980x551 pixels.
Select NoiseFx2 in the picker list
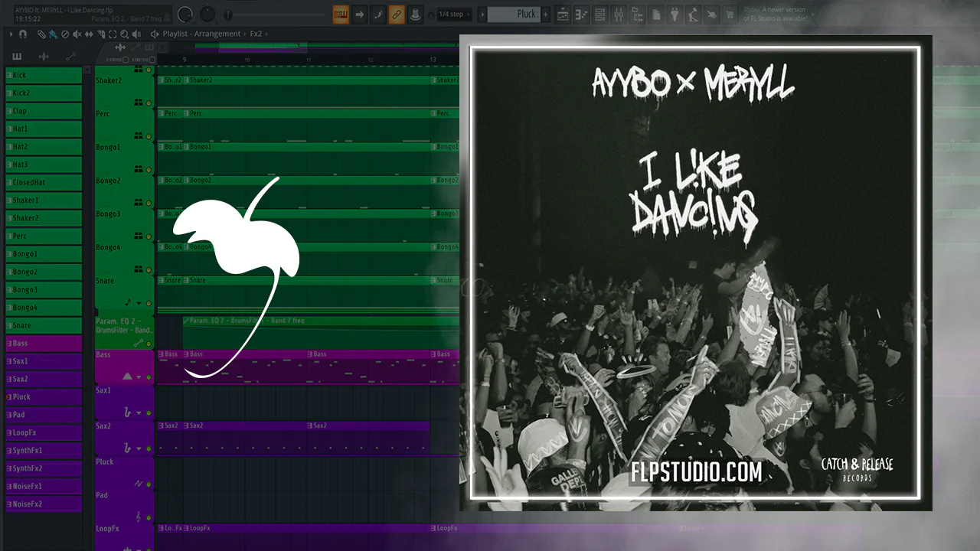[44, 504]
